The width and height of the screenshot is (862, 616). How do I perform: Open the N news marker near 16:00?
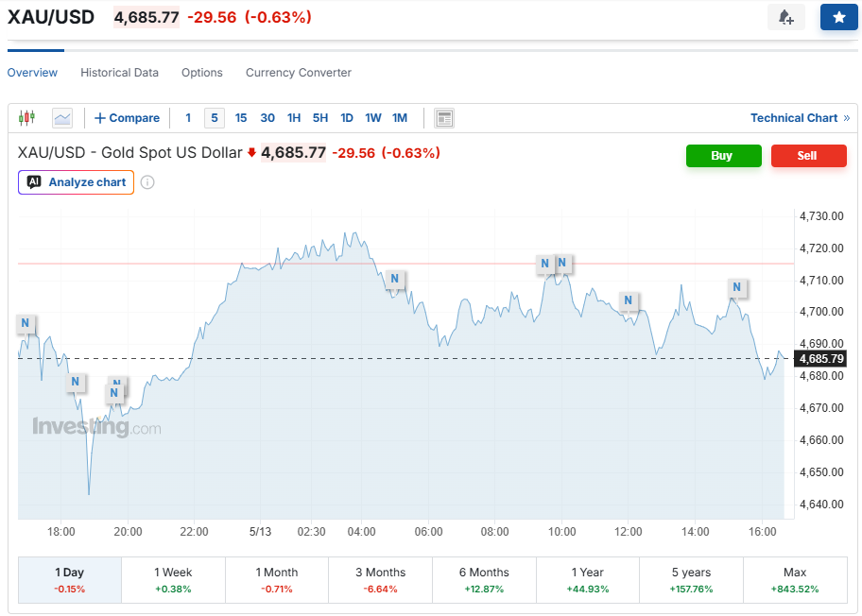(x=736, y=287)
